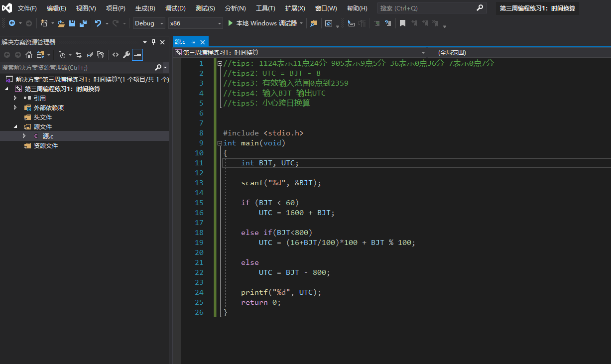
Task: Expand the 外部依赖项 tree node
Action: pyautogui.click(x=15, y=108)
